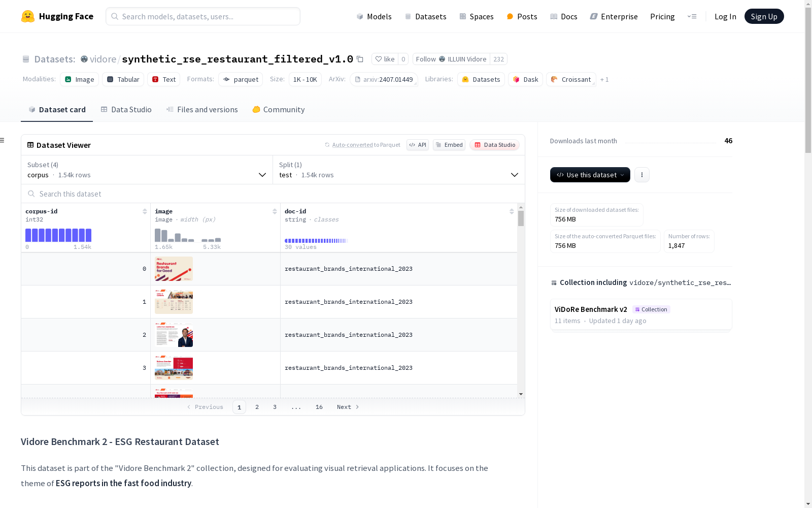This screenshot has height=508, width=812.
Task: Open the image thumbnail in row 3
Action: (174, 368)
